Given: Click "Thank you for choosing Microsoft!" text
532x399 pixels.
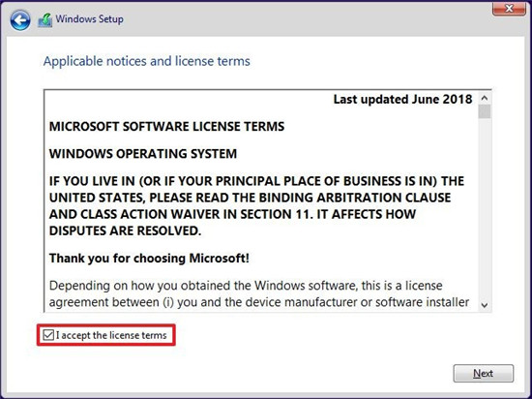Looking at the screenshot, I should coord(149,258).
